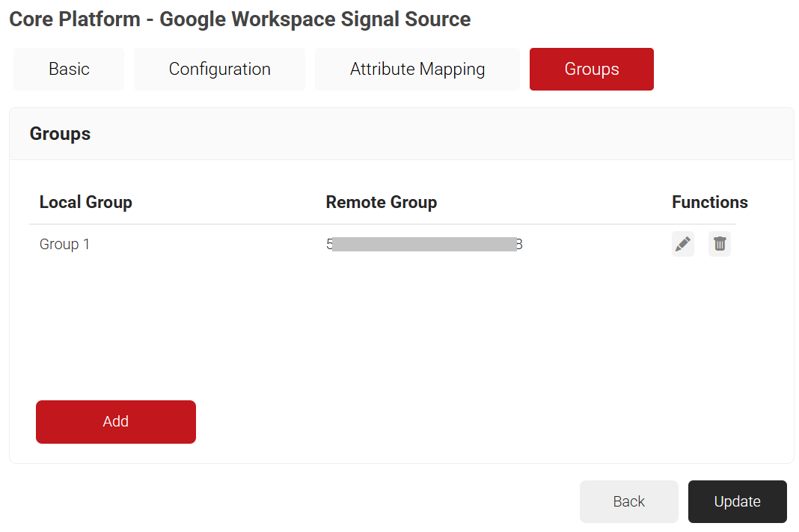Viewport: 799px width, 532px height.
Task: Go to the Attribute Mapping tab
Action: [417, 69]
